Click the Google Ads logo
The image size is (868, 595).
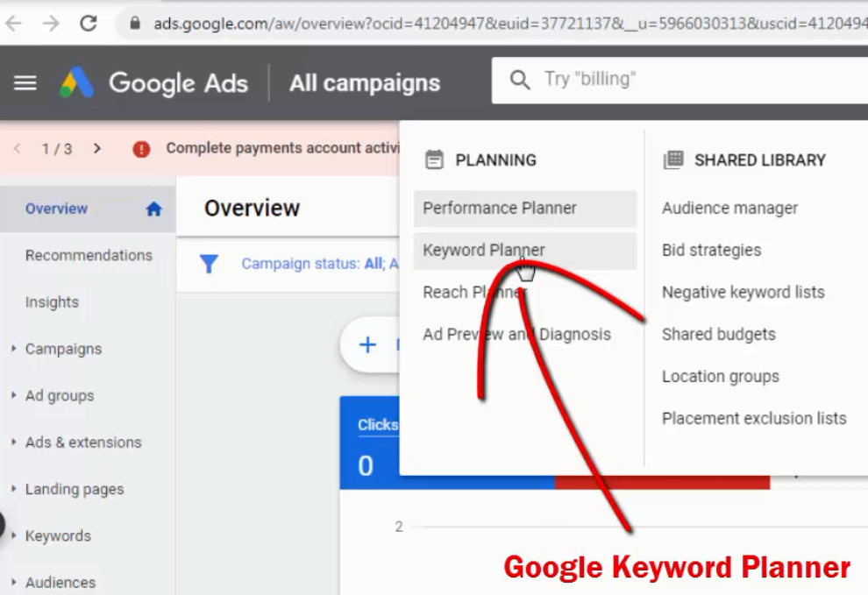(77, 83)
